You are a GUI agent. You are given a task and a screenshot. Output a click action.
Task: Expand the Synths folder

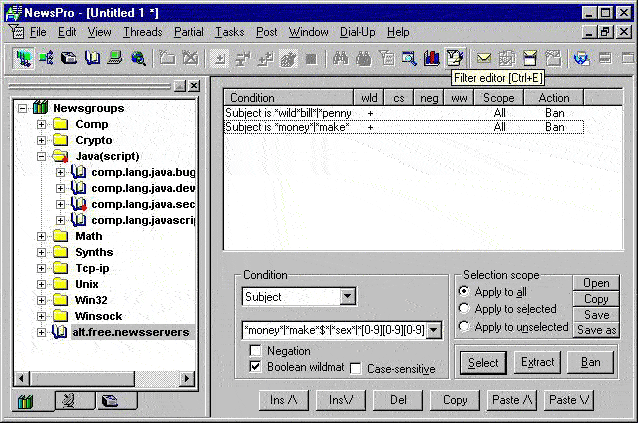click(x=42, y=252)
